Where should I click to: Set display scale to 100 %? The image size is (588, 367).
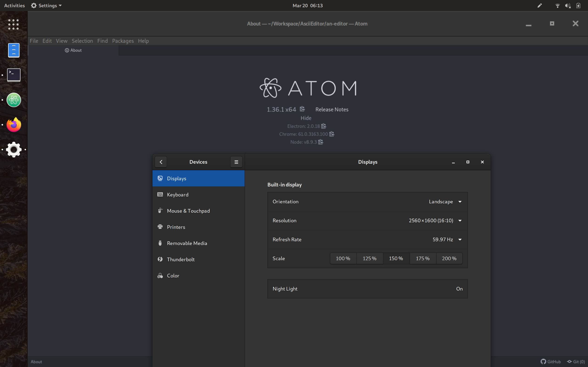pos(343,258)
